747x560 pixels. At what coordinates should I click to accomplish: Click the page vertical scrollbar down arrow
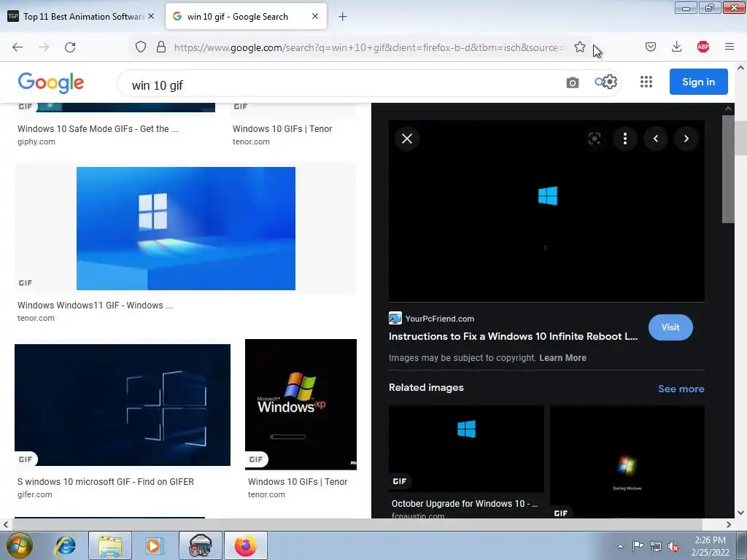741,513
